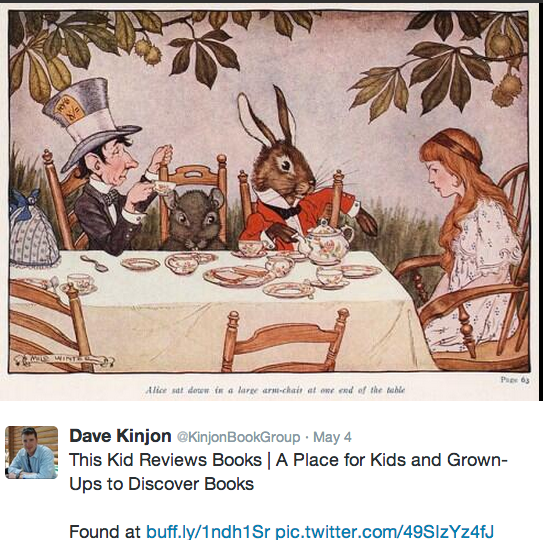This screenshot has height=540, width=543.
Task: Click the teacup held by the Hatter
Action: point(162,187)
